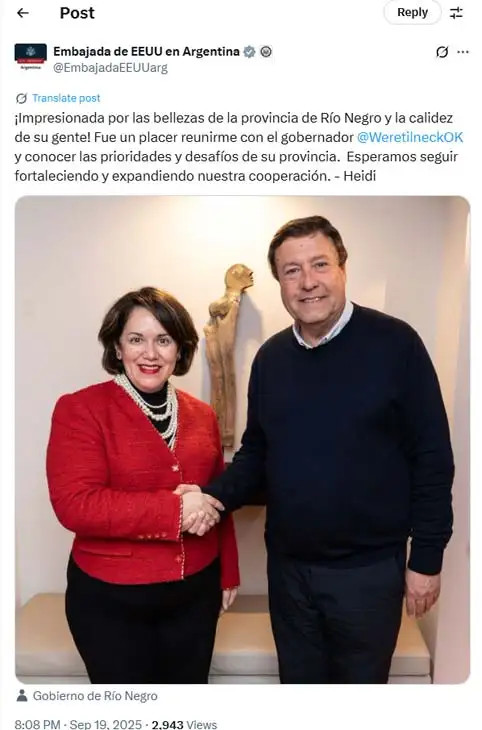The height and width of the screenshot is (730, 482).
Task: Open the Gobierno de Río Negro tag
Action: click(x=95, y=696)
